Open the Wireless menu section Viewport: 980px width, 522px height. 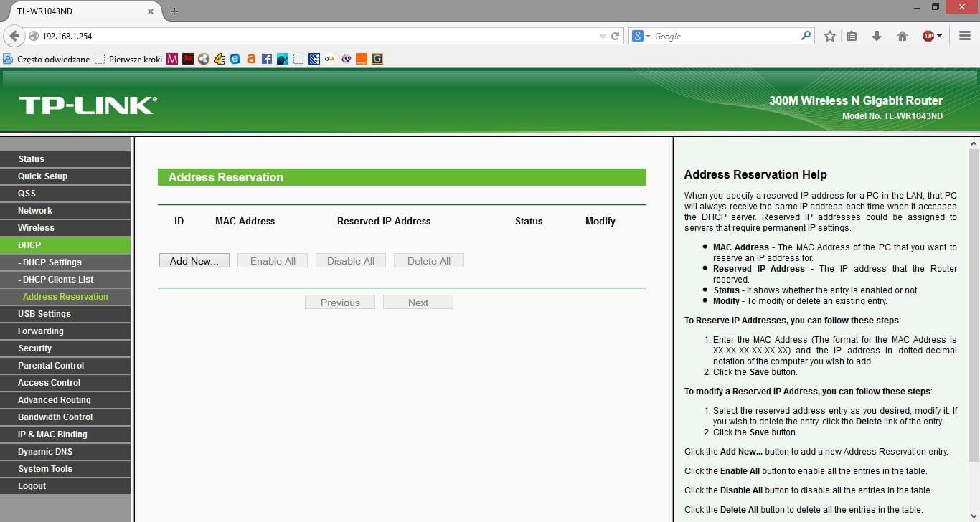(x=65, y=228)
